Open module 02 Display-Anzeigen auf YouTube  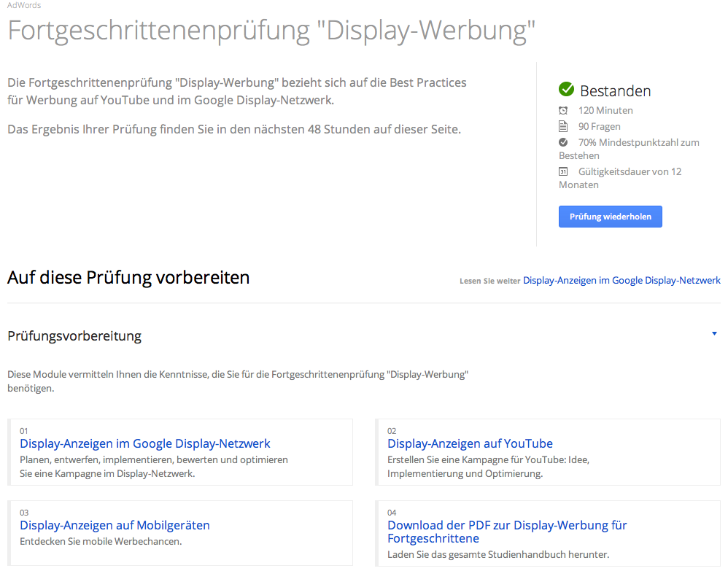[x=470, y=443]
